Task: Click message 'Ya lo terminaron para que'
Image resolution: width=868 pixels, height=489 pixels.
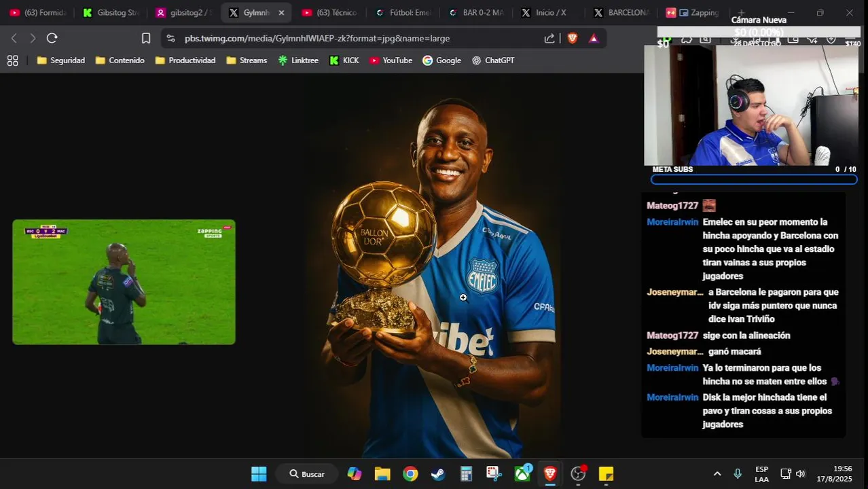Action: coord(771,375)
